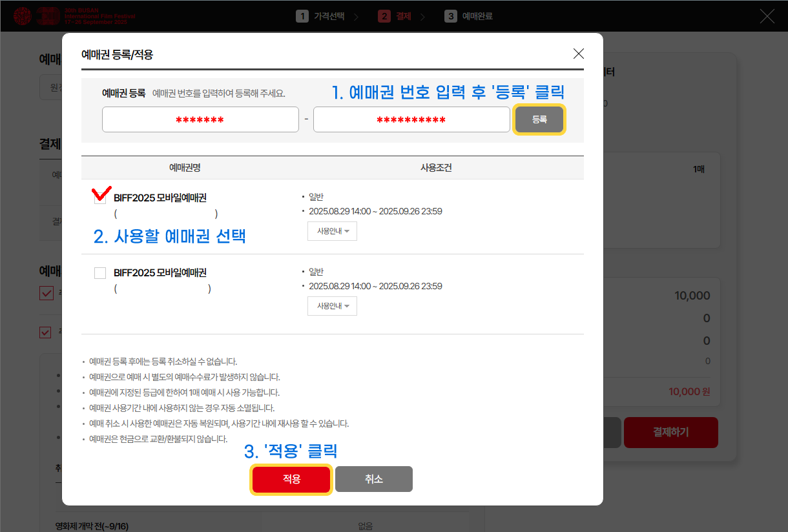Click the 예매권명 column header

tap(185, 168)
